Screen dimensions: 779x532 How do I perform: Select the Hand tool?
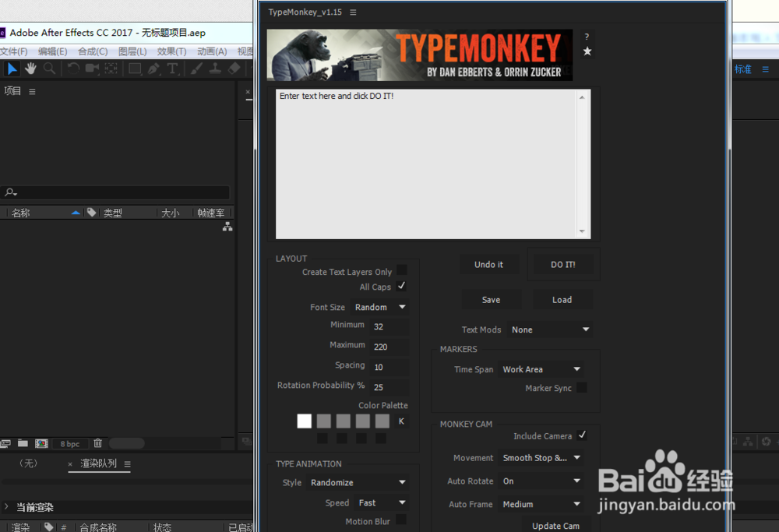pos(31,69)
